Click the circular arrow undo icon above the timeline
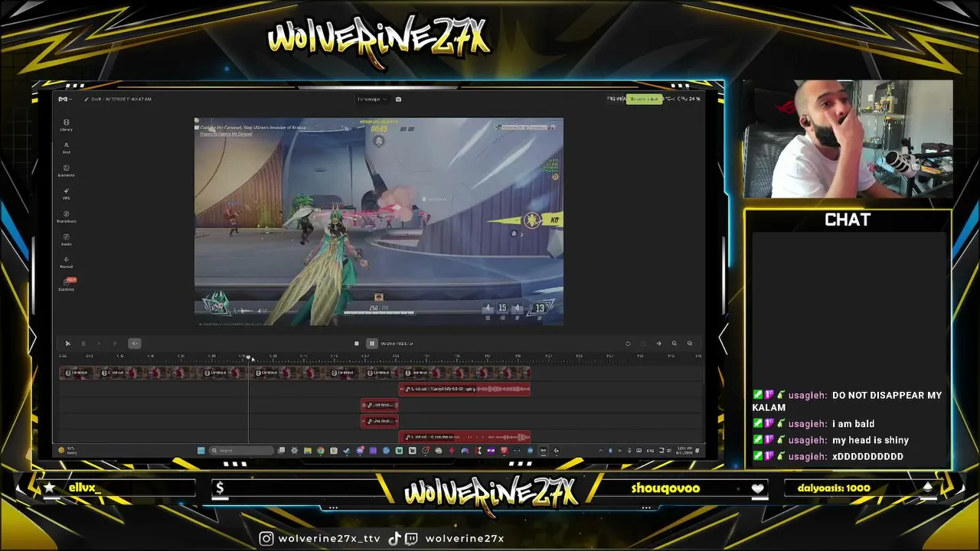This screenshot has width=980, height=551. [x=628, y=344]
